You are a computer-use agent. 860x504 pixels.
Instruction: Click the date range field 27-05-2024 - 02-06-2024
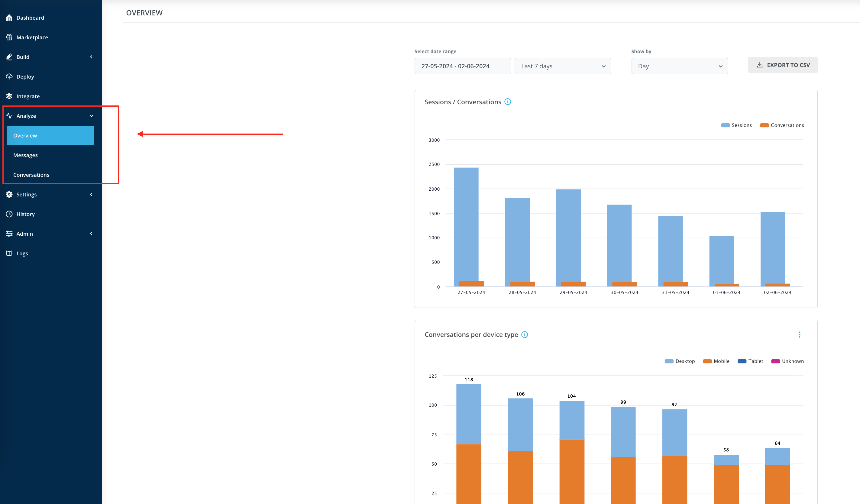tap(462, 66)
